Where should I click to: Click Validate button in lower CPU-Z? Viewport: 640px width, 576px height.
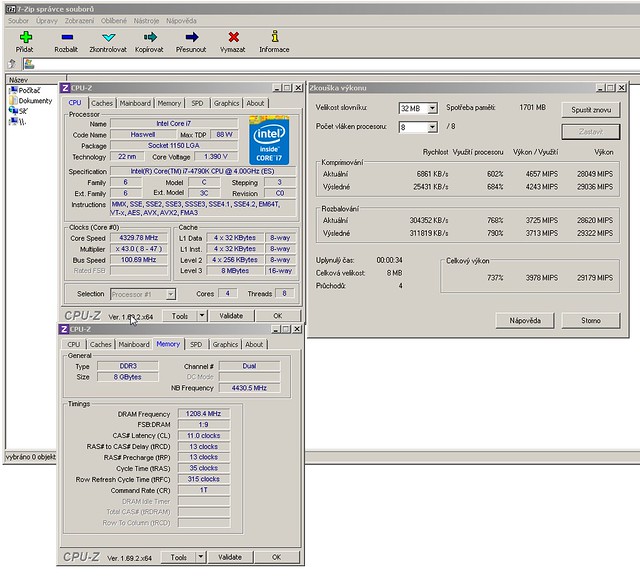(x=230, y=557)
